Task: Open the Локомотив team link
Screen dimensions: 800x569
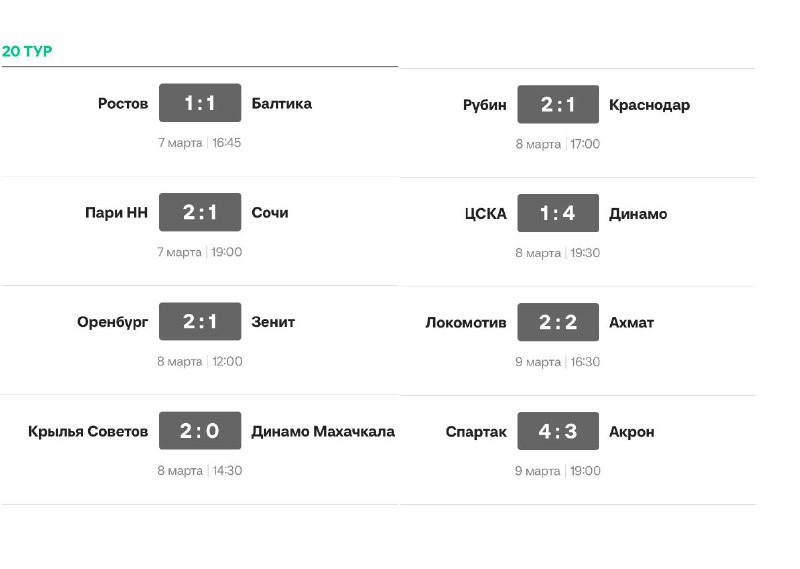Action: (466, 323)
